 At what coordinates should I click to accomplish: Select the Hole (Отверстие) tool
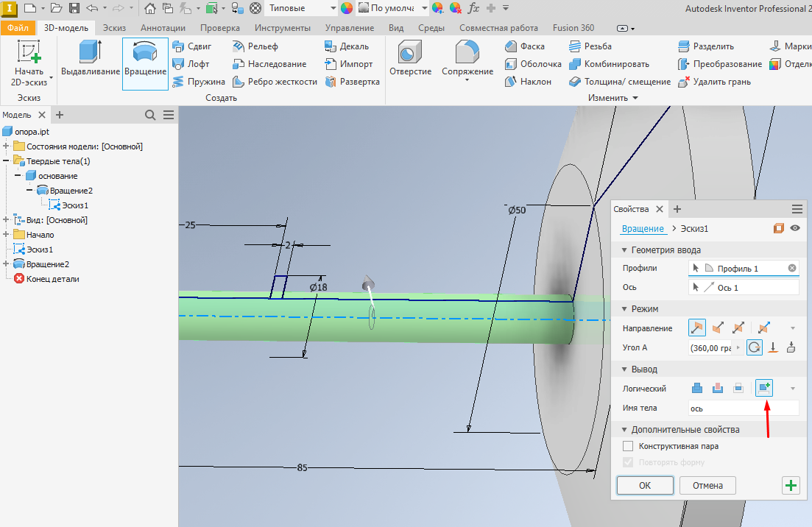click(x=410, y=58)
